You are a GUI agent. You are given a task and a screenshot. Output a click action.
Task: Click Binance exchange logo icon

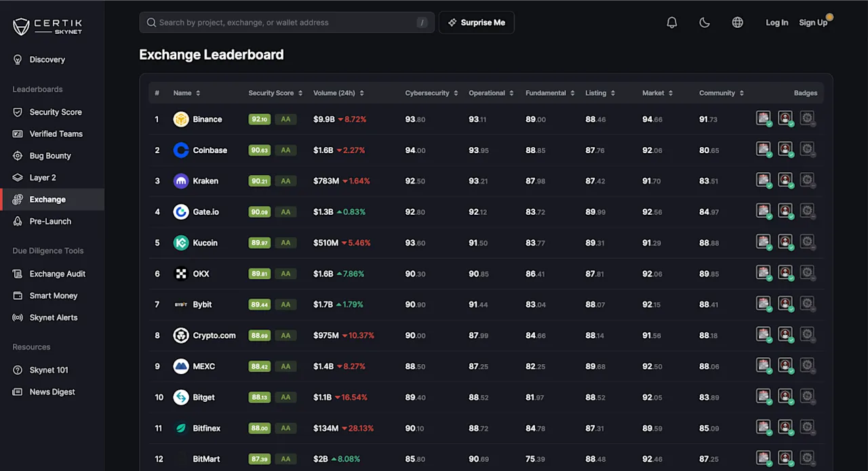(181, 119)
